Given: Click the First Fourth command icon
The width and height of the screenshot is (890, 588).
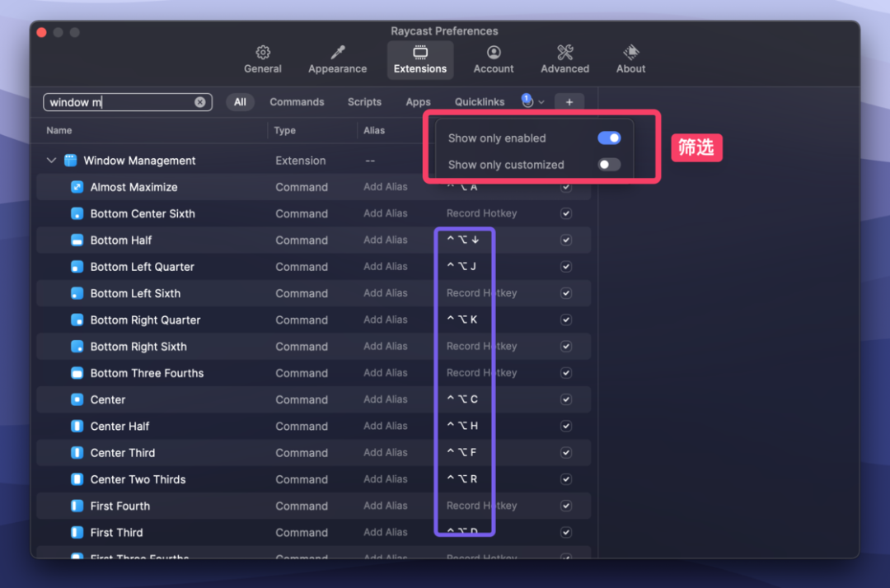Looking at the screenshot, I should [77, 506].
